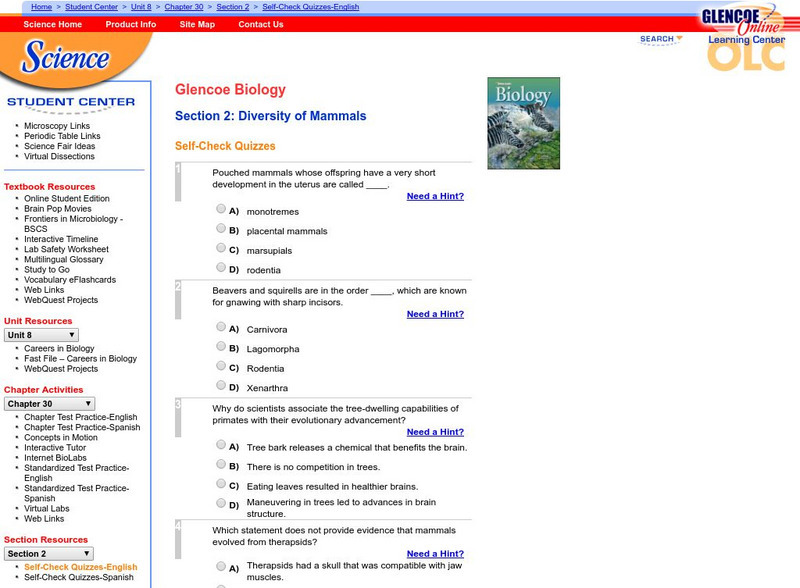This screenshot has width=800, height=588.
Task: Open Virtual Dissections
Action: point(59,156)
